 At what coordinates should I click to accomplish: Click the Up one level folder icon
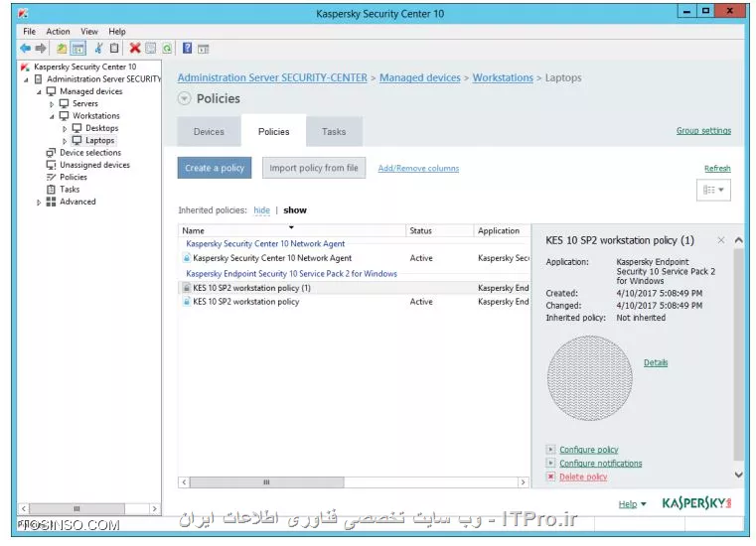tap(62, 49)
